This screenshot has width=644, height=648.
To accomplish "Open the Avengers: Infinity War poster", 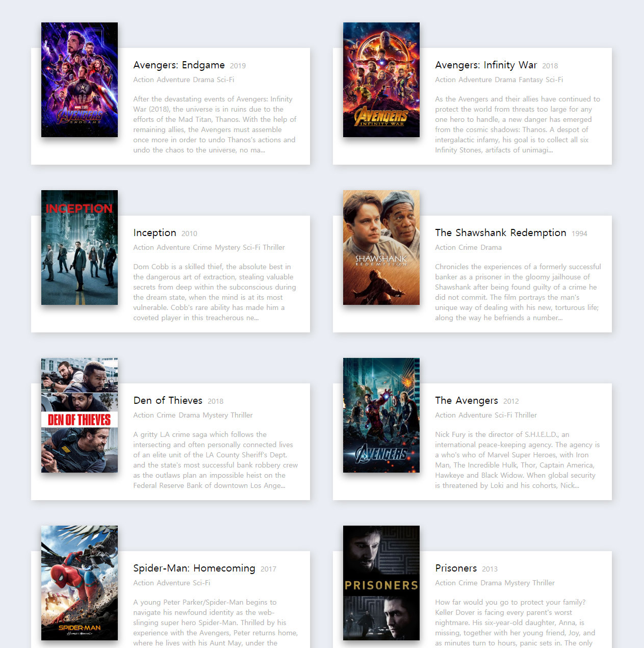I will point(381,80).
